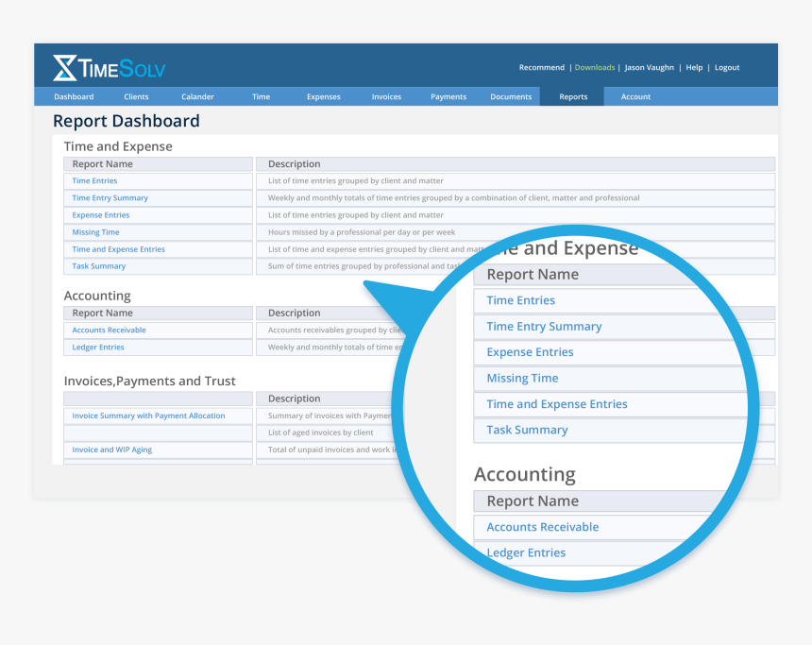Click Logout in the header
Screen dimensions: 812x645
[727, 68]
